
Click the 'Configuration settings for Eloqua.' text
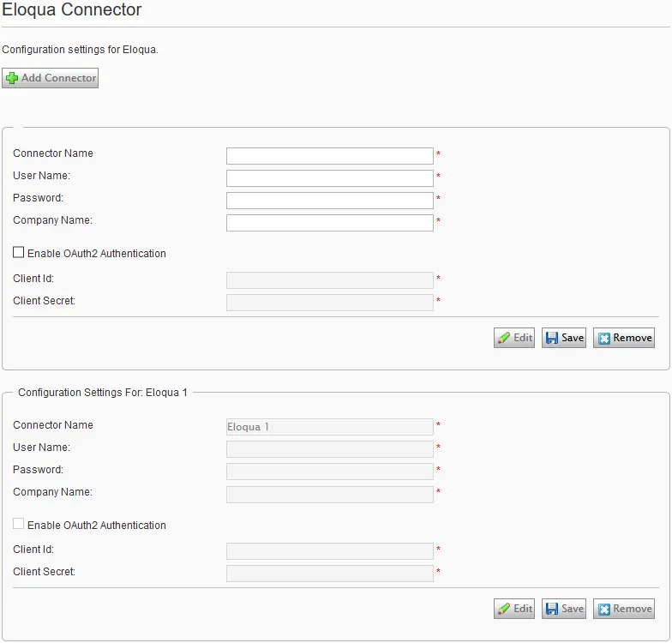81,50
